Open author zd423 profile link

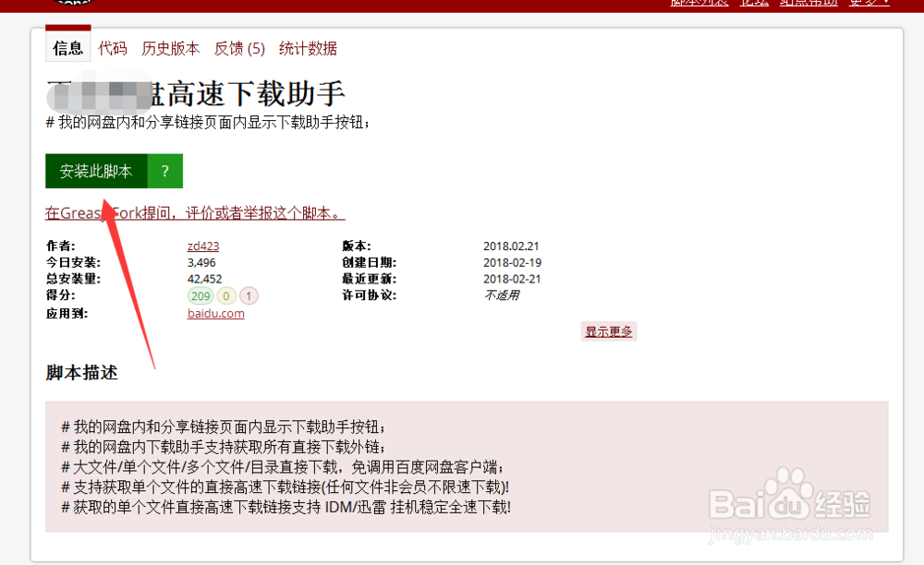(203, 246)
